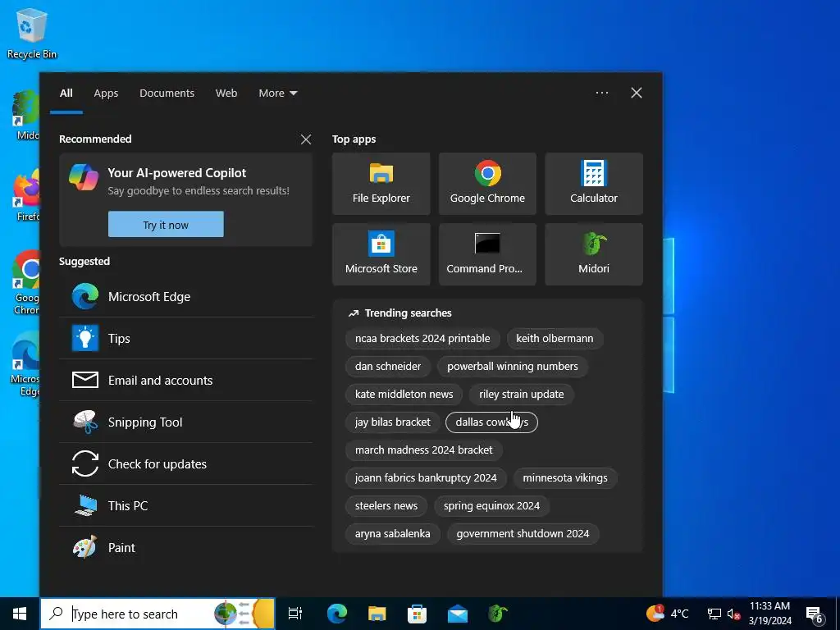Search trending 'march madness 2024 bracket'
Viewport: 840px width, 630px height.
coord(424,450)
